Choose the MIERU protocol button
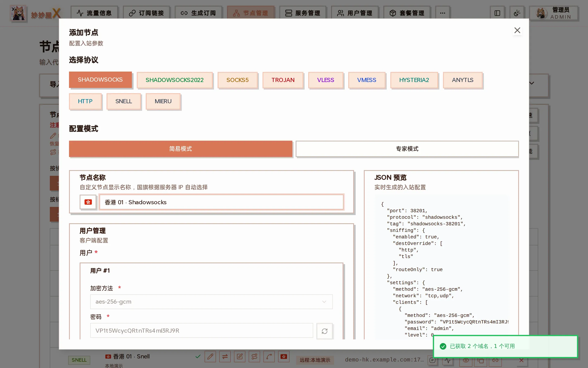The width and height of the screenshot is (588, 368). pos(163,101)
